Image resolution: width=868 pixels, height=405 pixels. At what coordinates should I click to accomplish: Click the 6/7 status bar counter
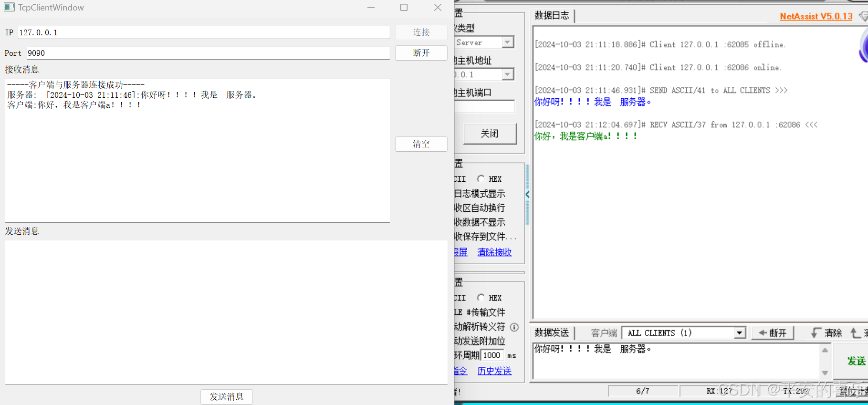[643, 391]
